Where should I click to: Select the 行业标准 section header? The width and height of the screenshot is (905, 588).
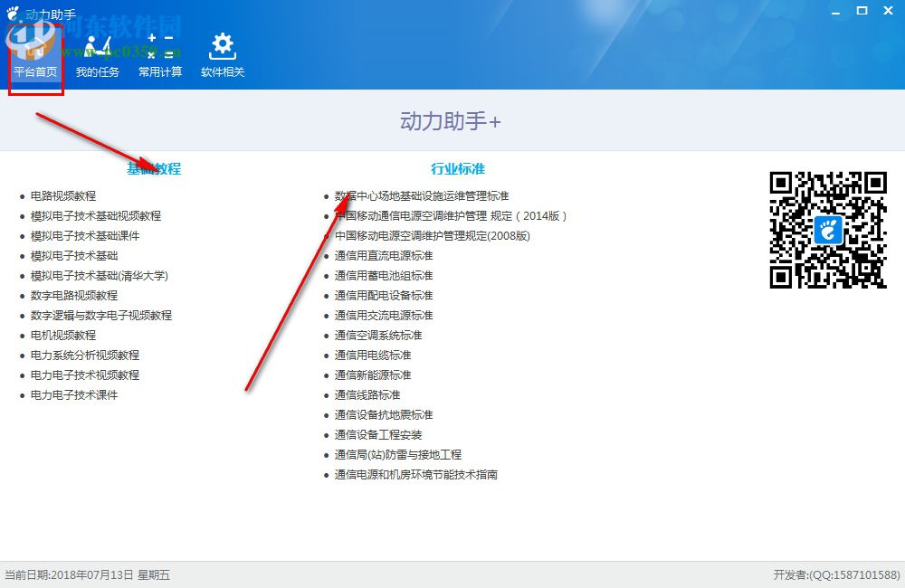tap(457, 169)
